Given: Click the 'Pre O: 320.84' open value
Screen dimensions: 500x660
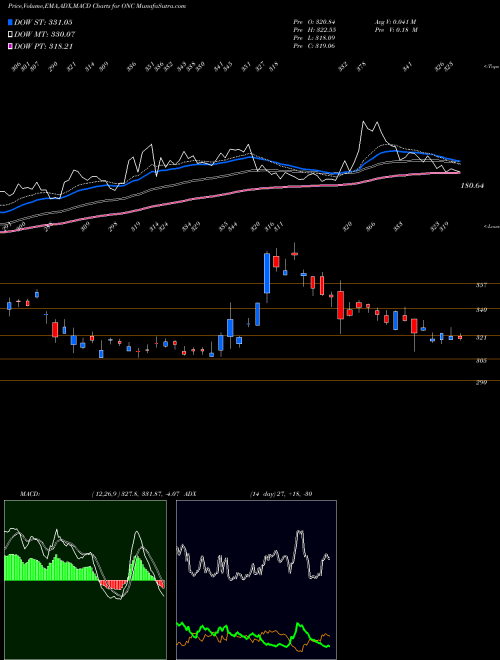Looking at the screenshot, I should coord(314,22).
